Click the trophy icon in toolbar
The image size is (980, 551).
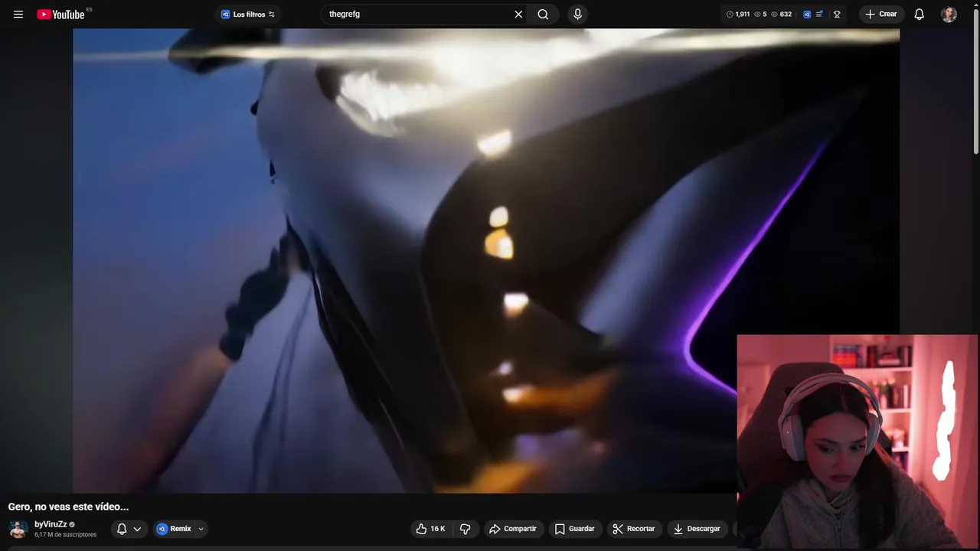[837, 14]
